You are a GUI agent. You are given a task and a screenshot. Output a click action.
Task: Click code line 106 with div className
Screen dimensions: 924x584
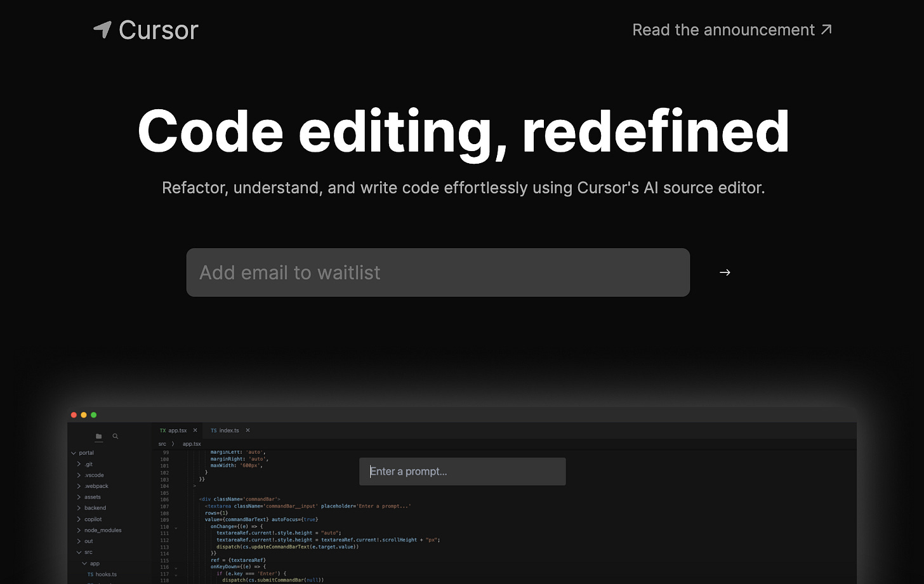click(x=239, y=500)
